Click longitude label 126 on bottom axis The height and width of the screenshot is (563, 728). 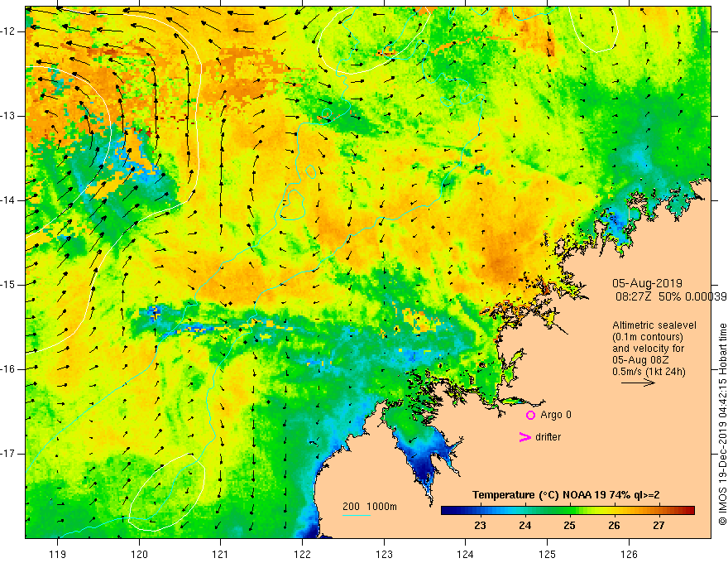coord(629,554)
